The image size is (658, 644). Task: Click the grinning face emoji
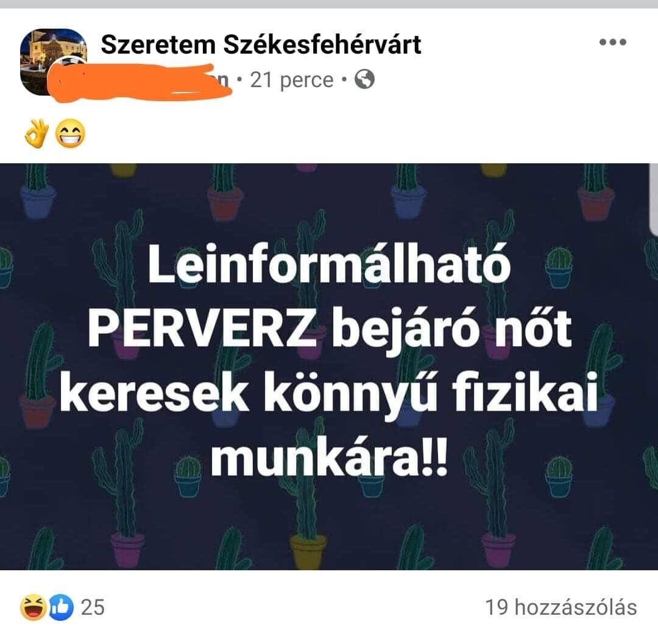(x=70, y=134)
